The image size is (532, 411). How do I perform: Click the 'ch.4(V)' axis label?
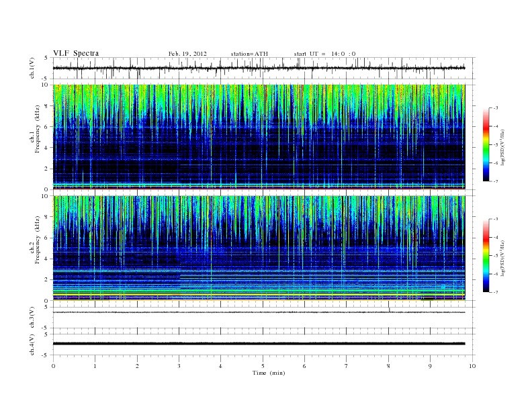pyautogui.click(x=32, y=345)
